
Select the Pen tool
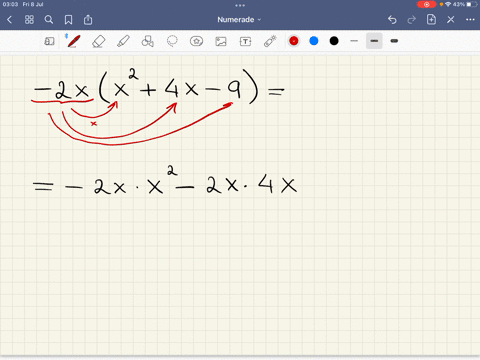coord(74,41)
